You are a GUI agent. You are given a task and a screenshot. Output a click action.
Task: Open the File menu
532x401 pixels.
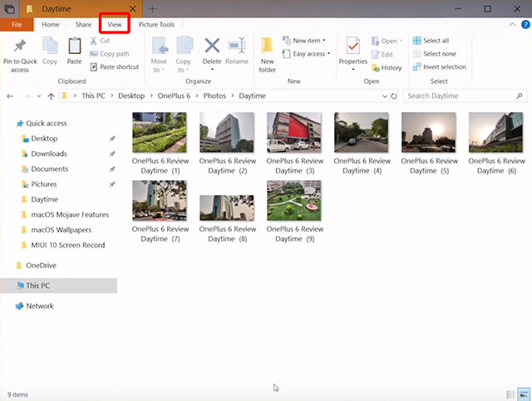pos(17,24)
